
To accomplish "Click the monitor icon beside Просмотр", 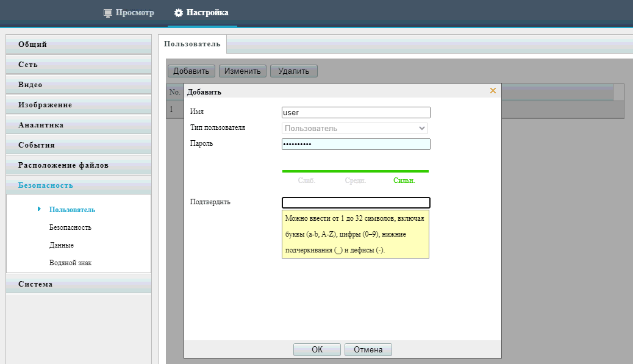I will pyautogui.click(x=108, y=13).
